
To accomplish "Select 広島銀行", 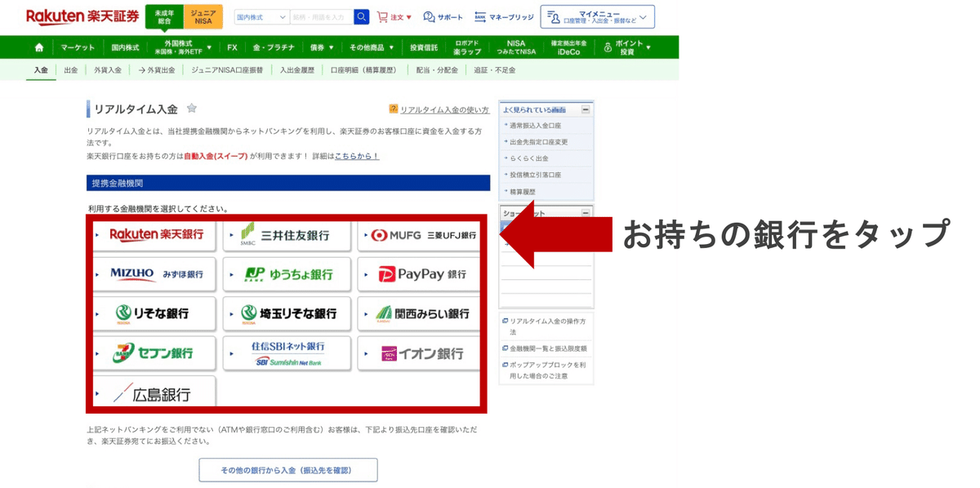I will (154, 393).
